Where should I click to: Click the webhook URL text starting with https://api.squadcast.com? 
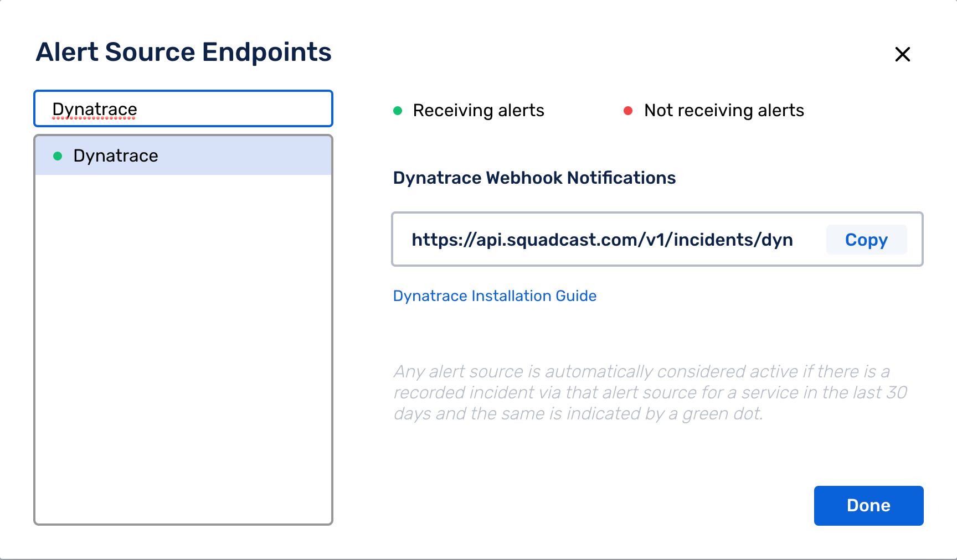tap(602, 240)
